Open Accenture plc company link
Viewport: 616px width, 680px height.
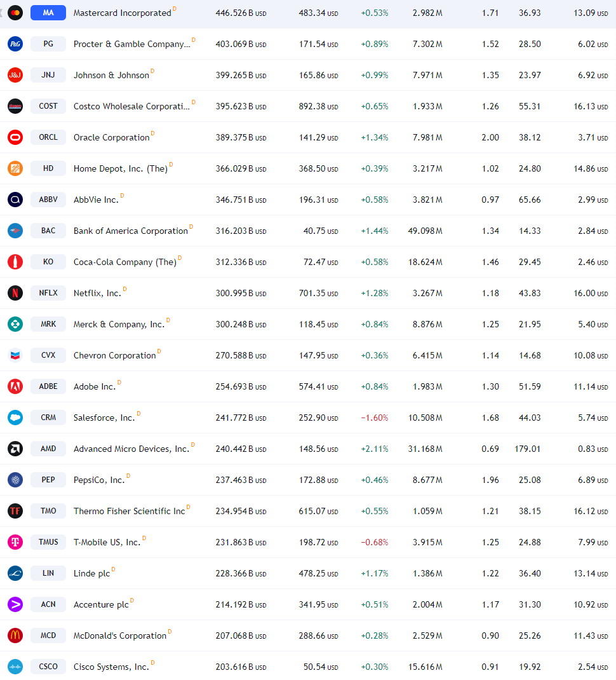click(101, 604)
